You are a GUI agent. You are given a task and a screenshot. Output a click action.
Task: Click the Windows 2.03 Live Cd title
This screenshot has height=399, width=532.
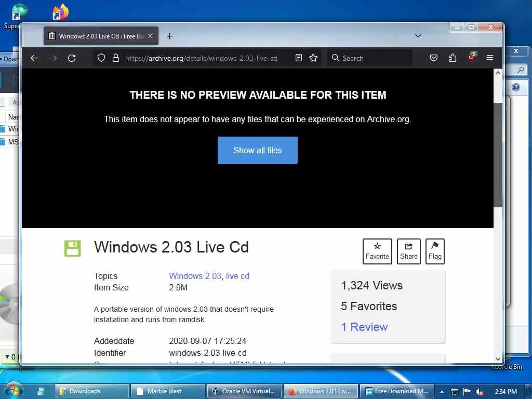[171, 247]
